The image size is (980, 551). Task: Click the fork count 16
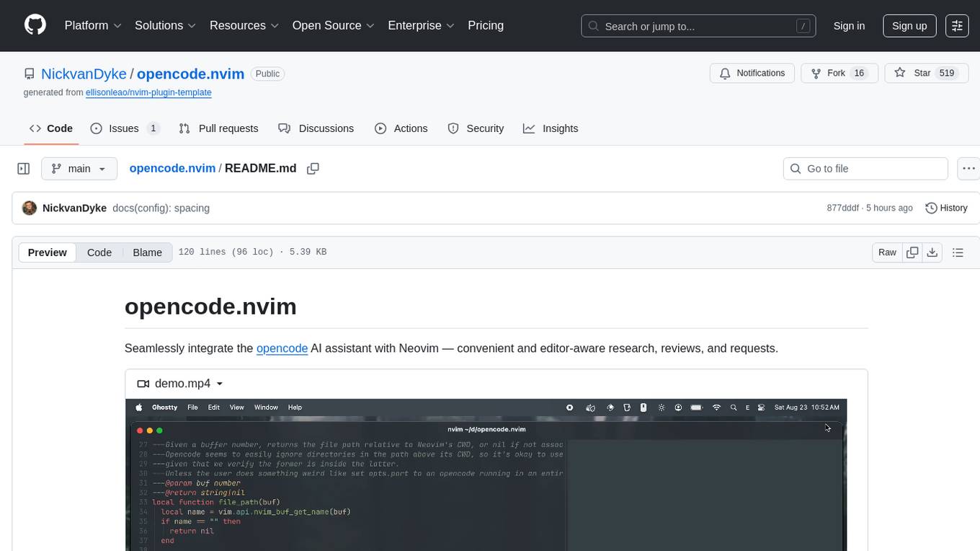coord(859,73)
